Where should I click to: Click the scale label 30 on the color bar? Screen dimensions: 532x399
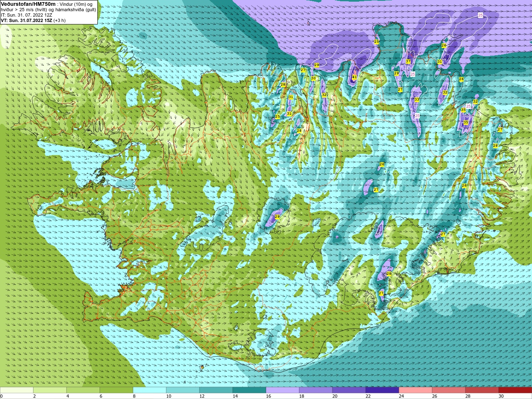[x=501, y=396]
